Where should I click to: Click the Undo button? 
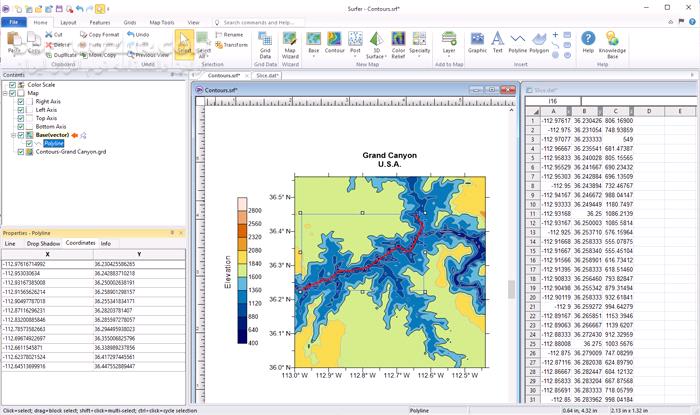(137, 34)
